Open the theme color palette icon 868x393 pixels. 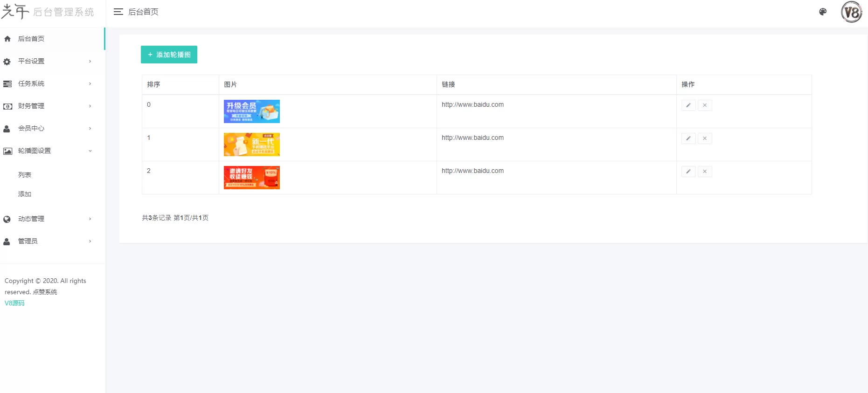click(823, 12)
